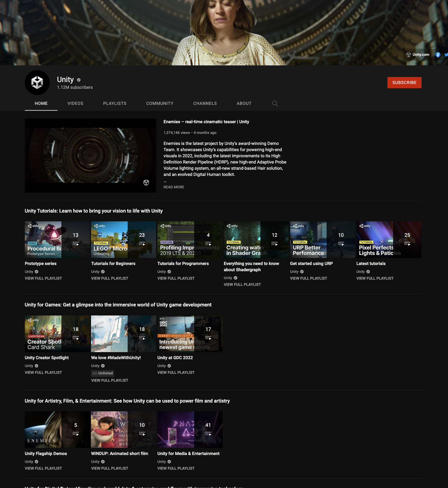Image resolution: width=448 pixels, height=488 pixels.
Task: Switch to the Videos tab
Action: click(75, 103)
